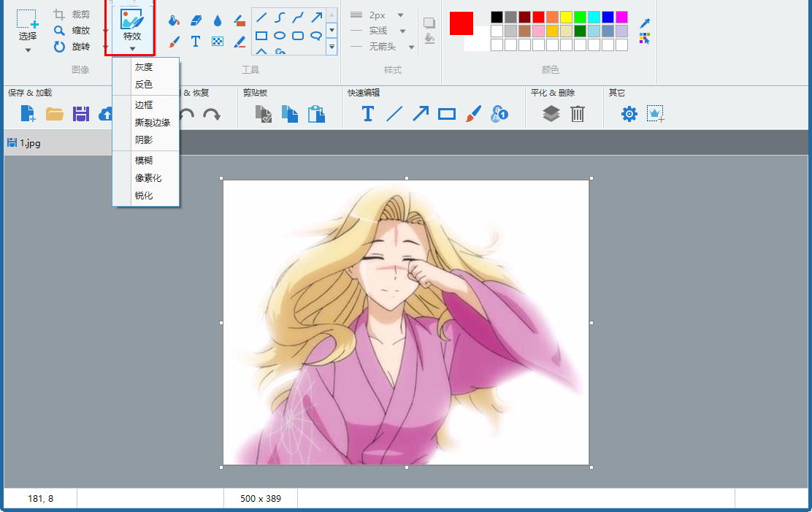Click quick edit text T icon
812x512 pixels.
pos(368,113)
